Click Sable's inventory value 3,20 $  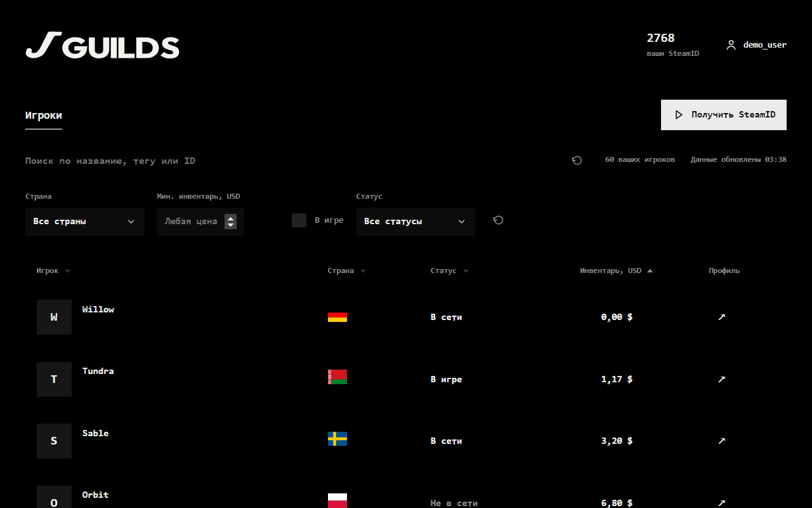pos(617,441)
